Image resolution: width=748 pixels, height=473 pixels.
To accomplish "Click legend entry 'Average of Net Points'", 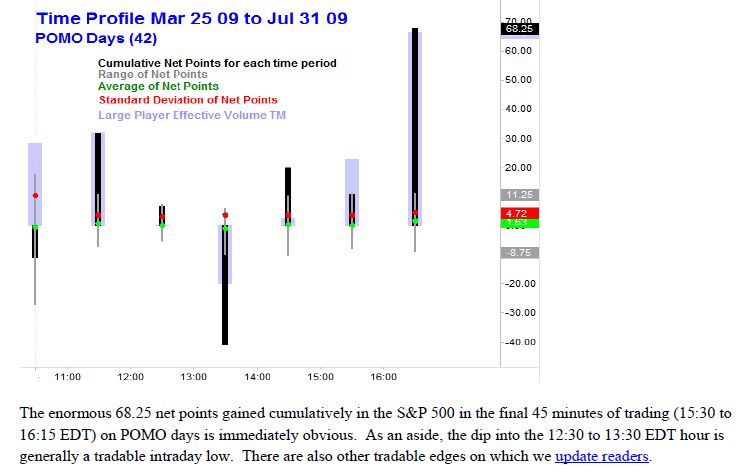I will coord(158,86).
